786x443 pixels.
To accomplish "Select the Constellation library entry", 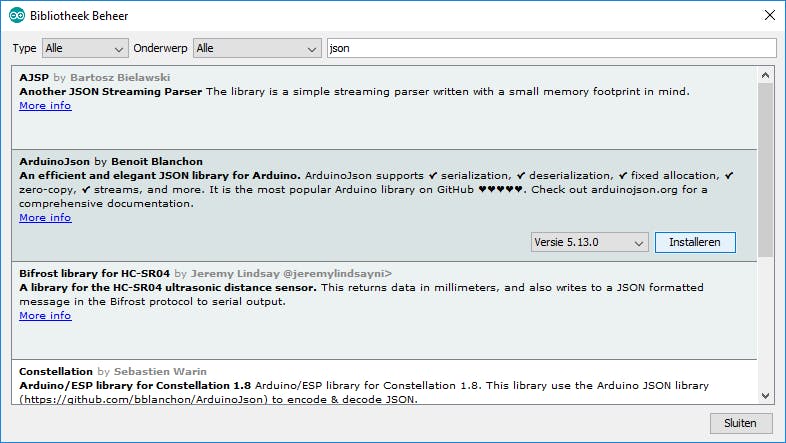I will pyautogui.click(x=56, y=371).
